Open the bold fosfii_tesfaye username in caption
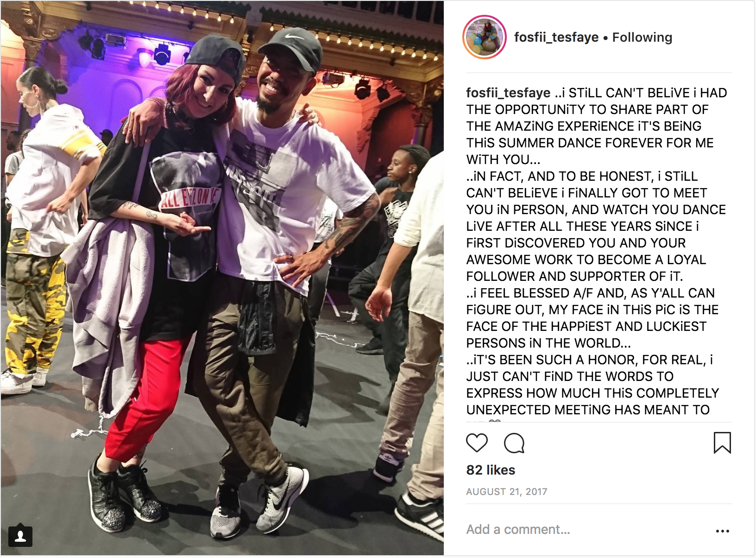The width and height of the screenshot is (756, 558). pyautogui.click(x=508, y=93)
